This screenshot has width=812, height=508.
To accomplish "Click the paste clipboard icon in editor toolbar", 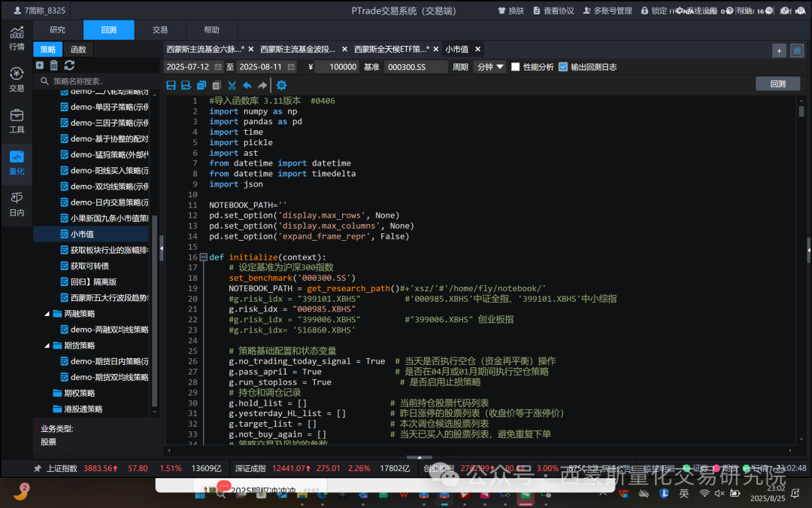I will [217, 85].
